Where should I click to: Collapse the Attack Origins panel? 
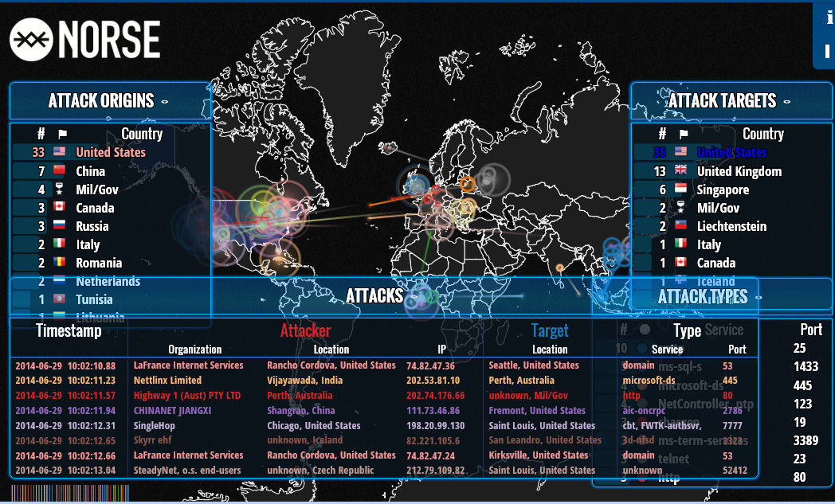click(x=164, y=101)
